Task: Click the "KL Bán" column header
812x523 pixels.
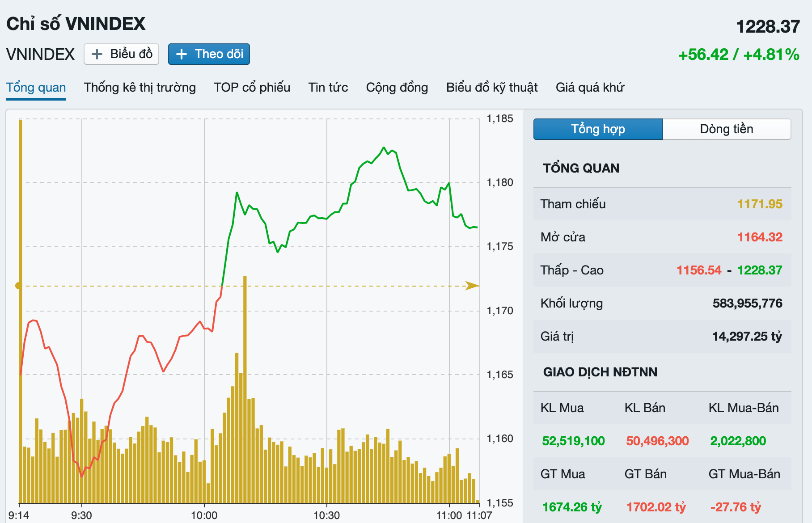Action: point(645,408)
